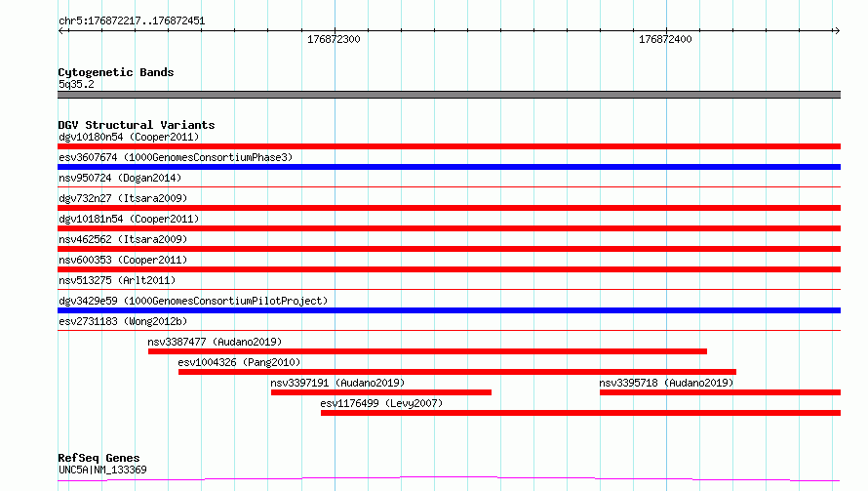
Task: Select the RefSeq Genes track title
Action: 99,459
